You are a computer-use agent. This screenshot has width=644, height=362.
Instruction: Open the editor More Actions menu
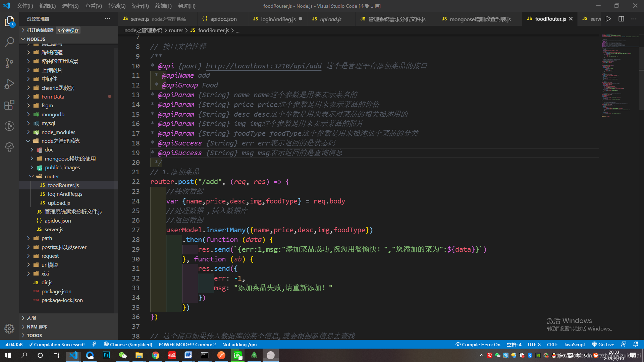(634, 19)
